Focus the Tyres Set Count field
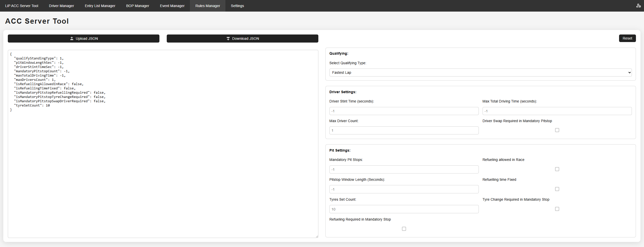Image resolution: width=644 pixels, height=247 pixels. point(404,209)
